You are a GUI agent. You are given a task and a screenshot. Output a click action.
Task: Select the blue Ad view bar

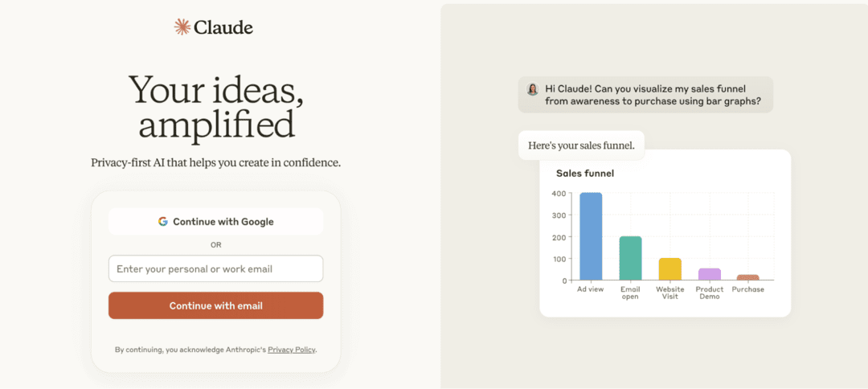pyautogui.click(x=591, y=236)
